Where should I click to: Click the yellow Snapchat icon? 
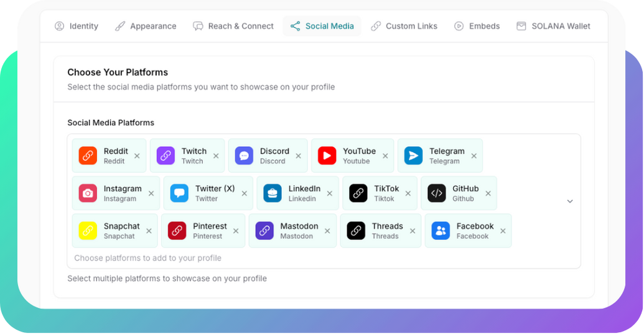point(88,231)
